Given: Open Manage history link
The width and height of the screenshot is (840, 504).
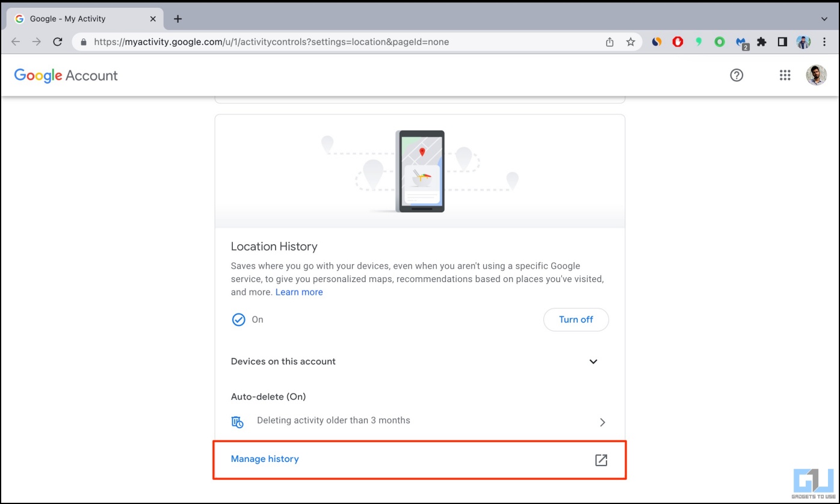Looking at the screenshot, I should click(265, 459).
